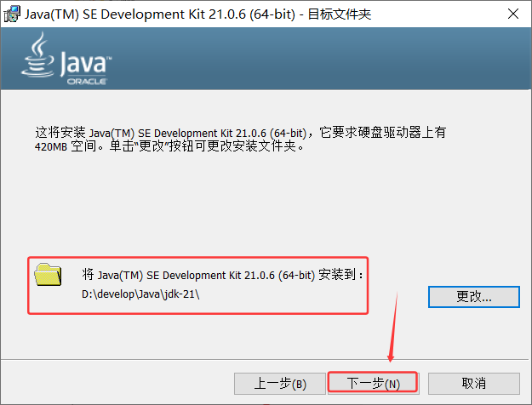
Task: Click the 420MB space requirement text
Action: tap(51, 147)
